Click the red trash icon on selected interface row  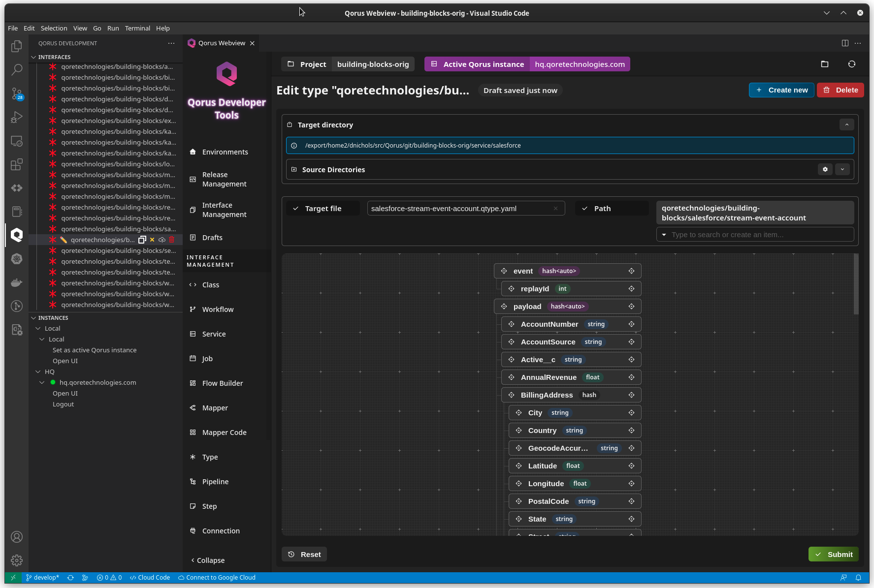[172, 240]
